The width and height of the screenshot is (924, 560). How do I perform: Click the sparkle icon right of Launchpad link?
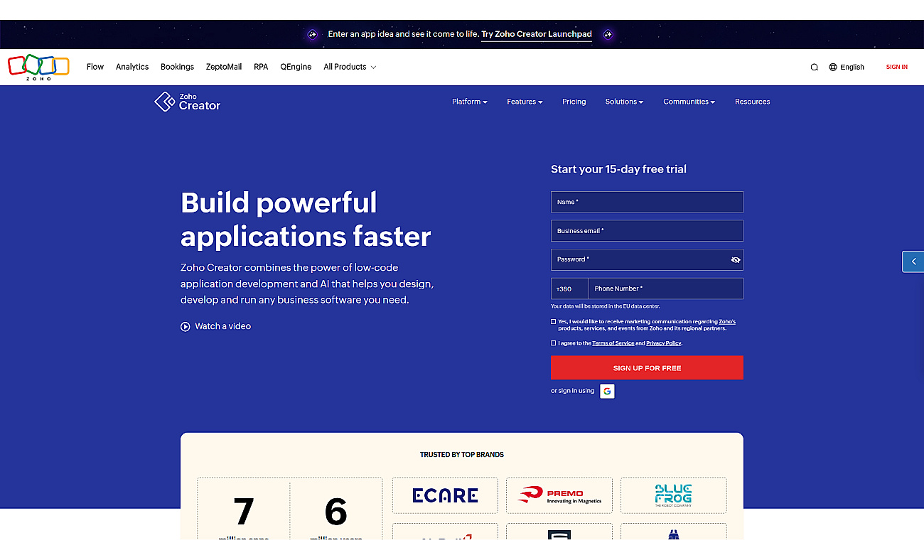608,34
